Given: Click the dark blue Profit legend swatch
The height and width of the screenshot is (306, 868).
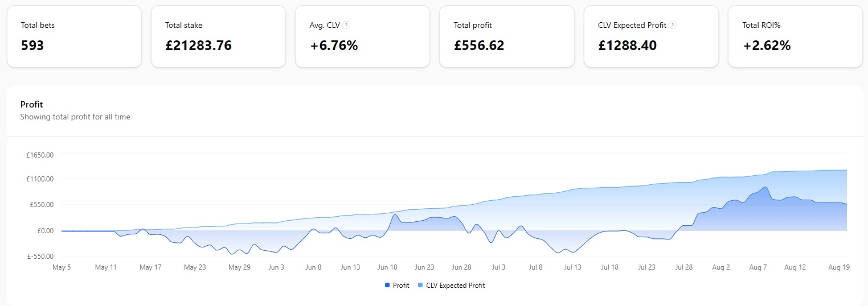Looking at the screenshot, I should coord(388,286).
